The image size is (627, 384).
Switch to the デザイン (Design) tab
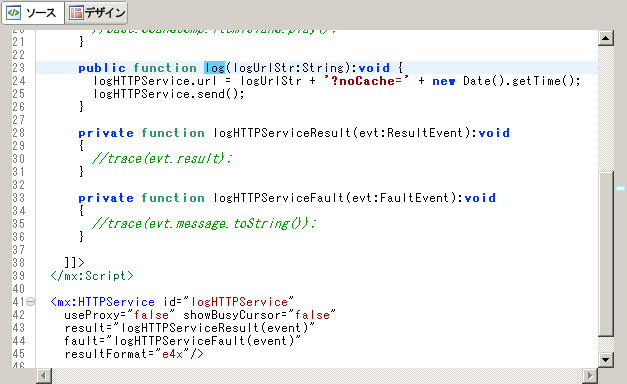point(96,13)
